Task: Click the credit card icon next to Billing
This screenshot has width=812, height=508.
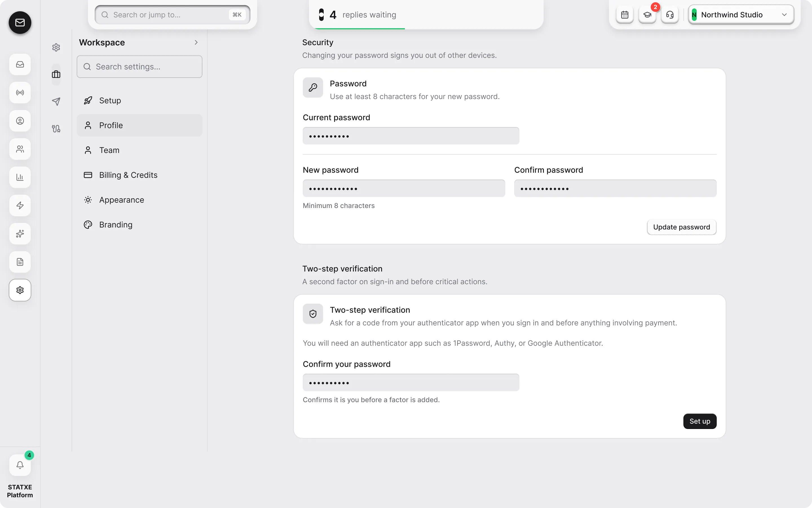Action: point(88,175)
